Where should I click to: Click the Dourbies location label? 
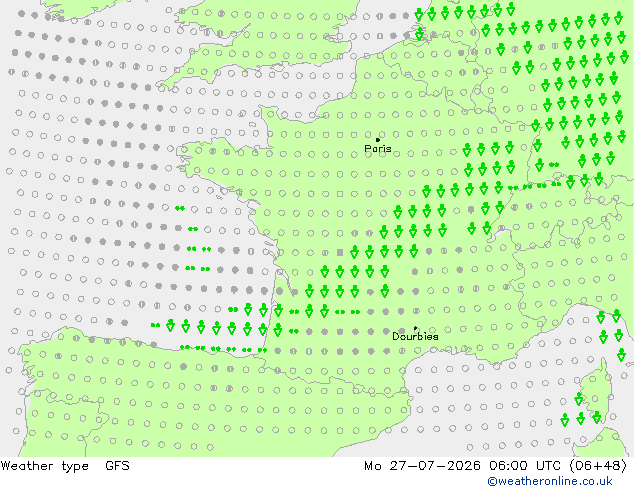(415, 336)
